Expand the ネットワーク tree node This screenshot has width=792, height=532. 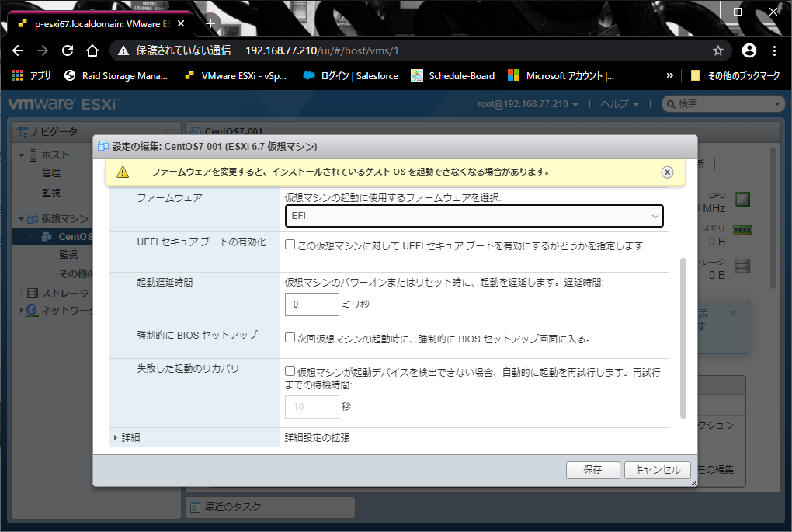tap(22, 310)
